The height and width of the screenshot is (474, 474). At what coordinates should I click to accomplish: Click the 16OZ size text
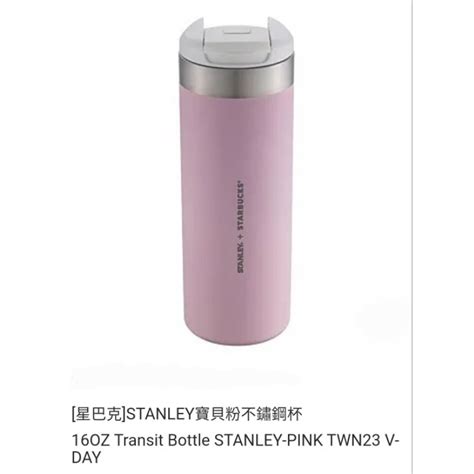pos(90,441)
